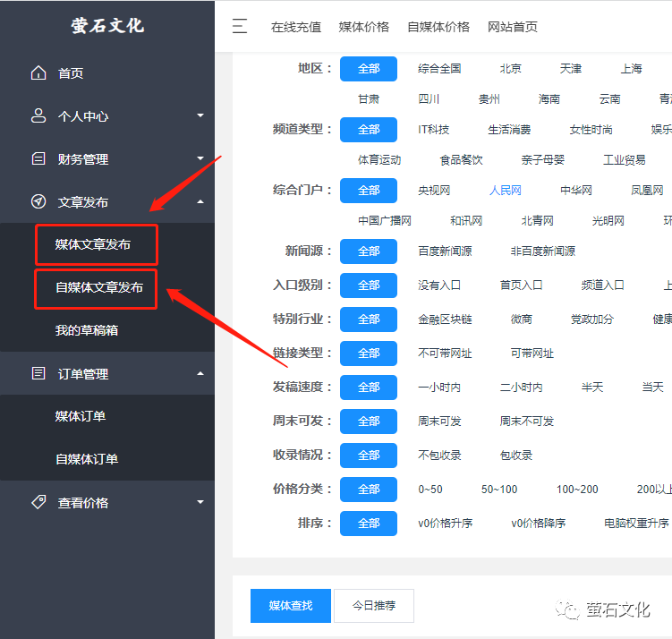The width and height of the screenshot is (672, 639).
Task: Select 全部 for 入口级别 filter
Action: tap(369, 285)
